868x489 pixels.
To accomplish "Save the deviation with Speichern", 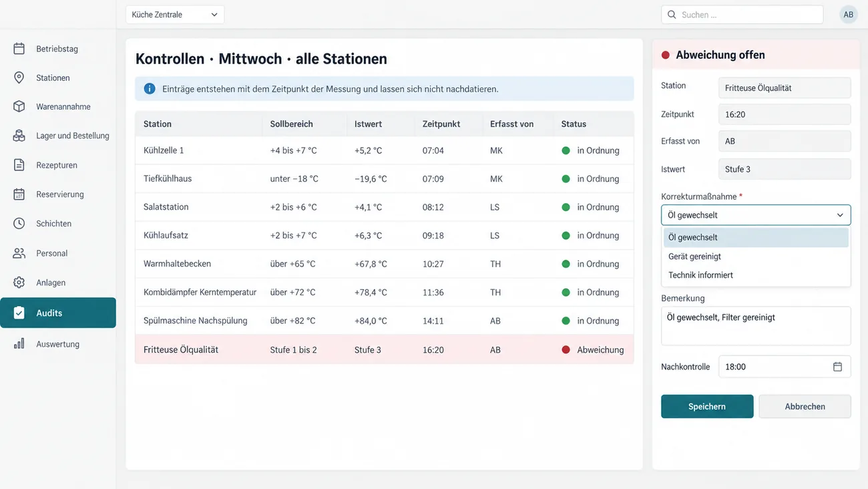I will pyautogui.click(x=707, y=406).
